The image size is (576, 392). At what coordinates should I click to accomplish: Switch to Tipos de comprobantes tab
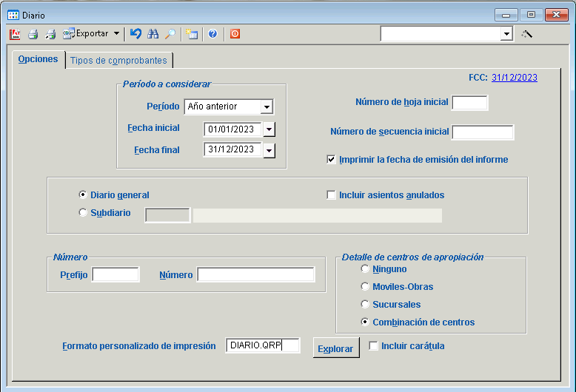point(118,61)
